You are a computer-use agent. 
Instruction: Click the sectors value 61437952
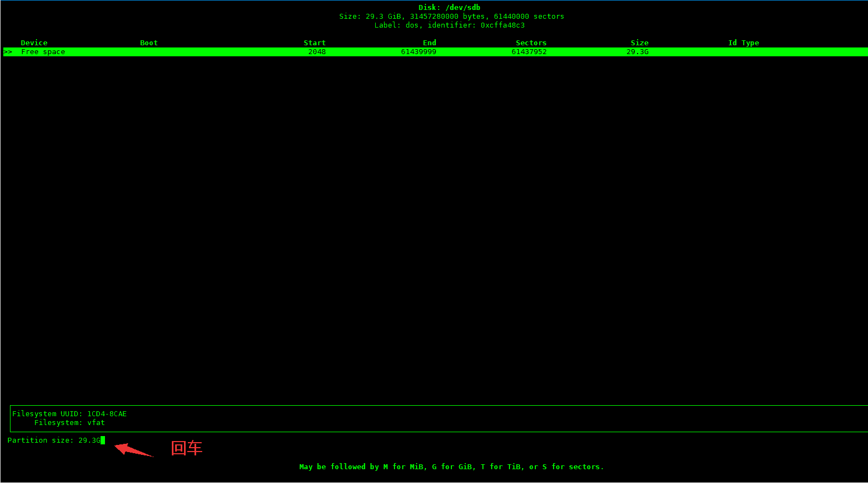[x=529, y=52]
